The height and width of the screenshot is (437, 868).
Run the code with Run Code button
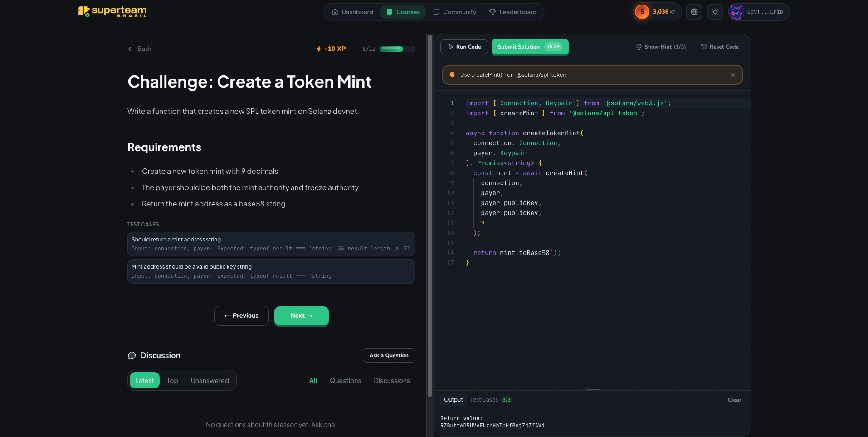(x=464, y=47)
